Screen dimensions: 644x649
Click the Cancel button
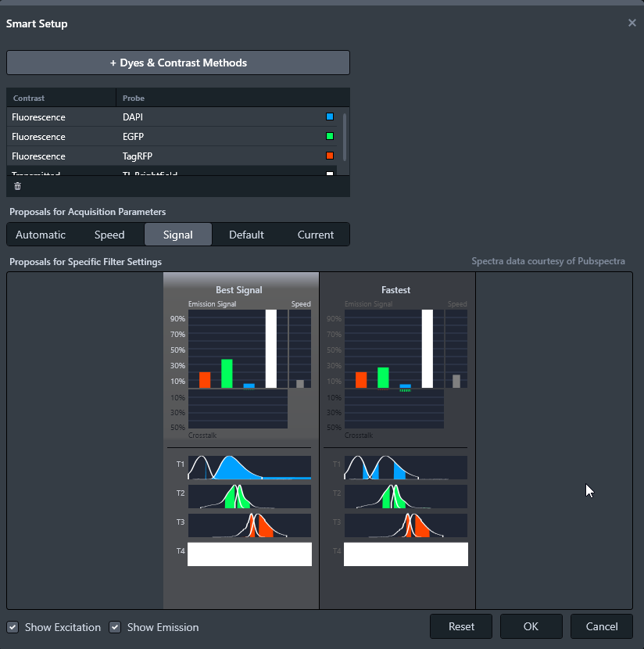coord(601,626)
